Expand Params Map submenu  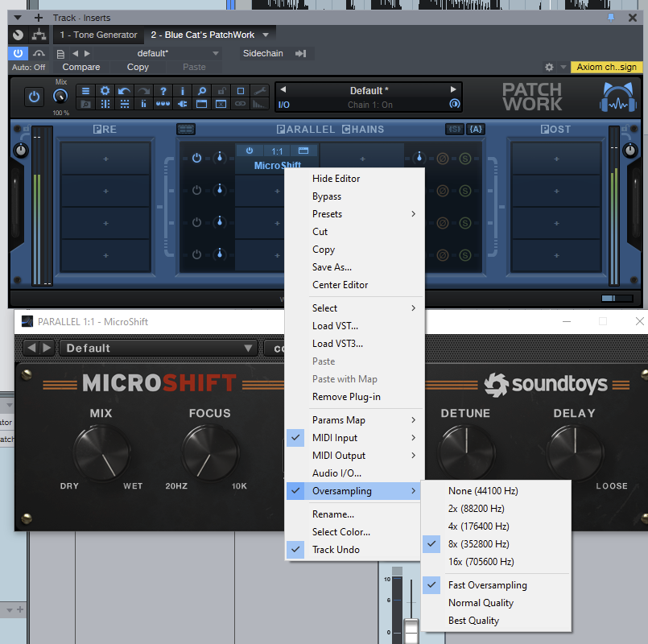click(355, 420)
